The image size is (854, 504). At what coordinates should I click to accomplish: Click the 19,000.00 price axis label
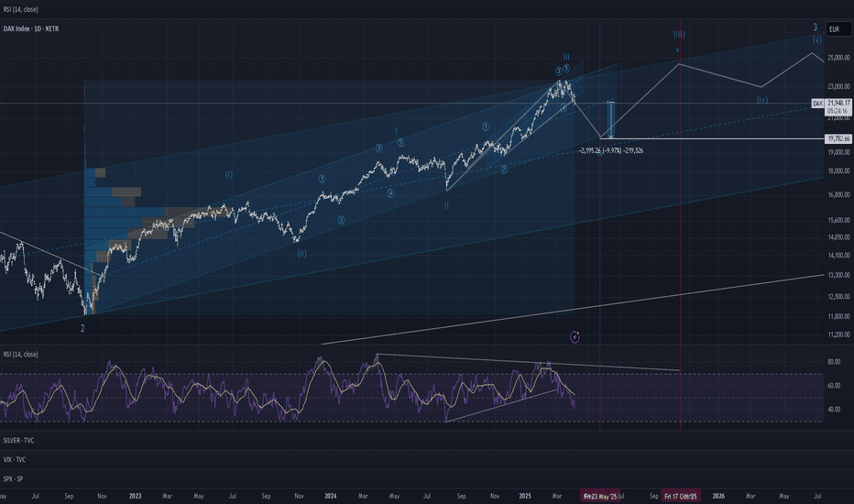(838, 152)
